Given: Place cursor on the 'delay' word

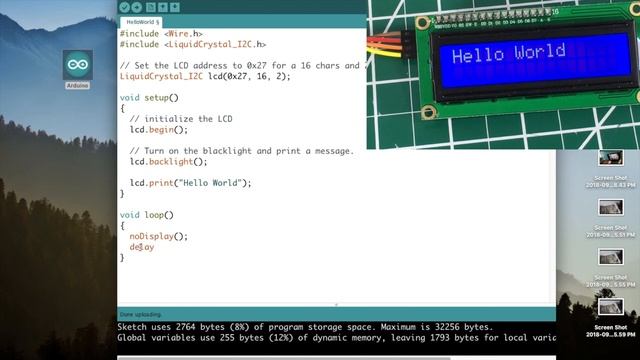Looking at the screenshot, I should (x=142, y=247).
